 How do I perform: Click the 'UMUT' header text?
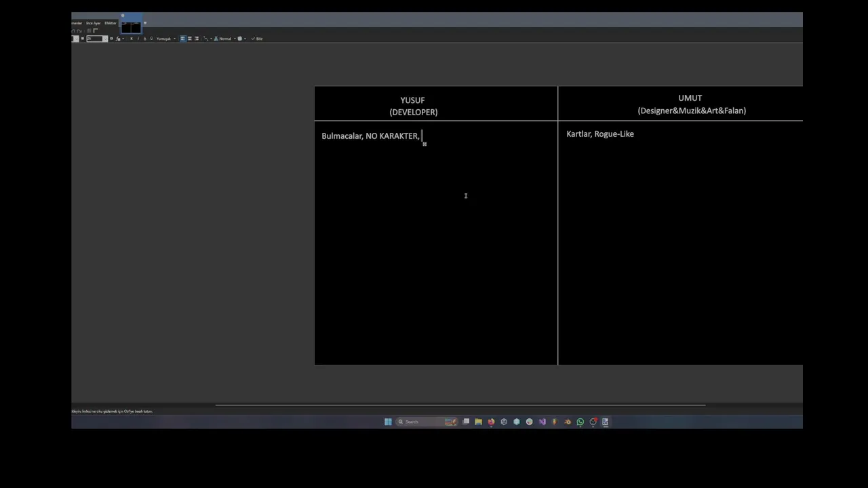(x=690, y=98)
